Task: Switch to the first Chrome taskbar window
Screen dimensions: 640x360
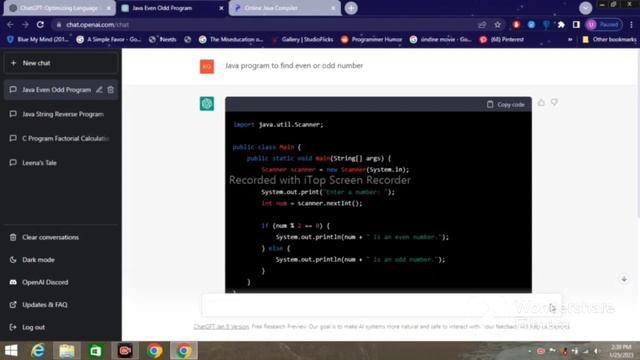Action: [x=154, y=351]
